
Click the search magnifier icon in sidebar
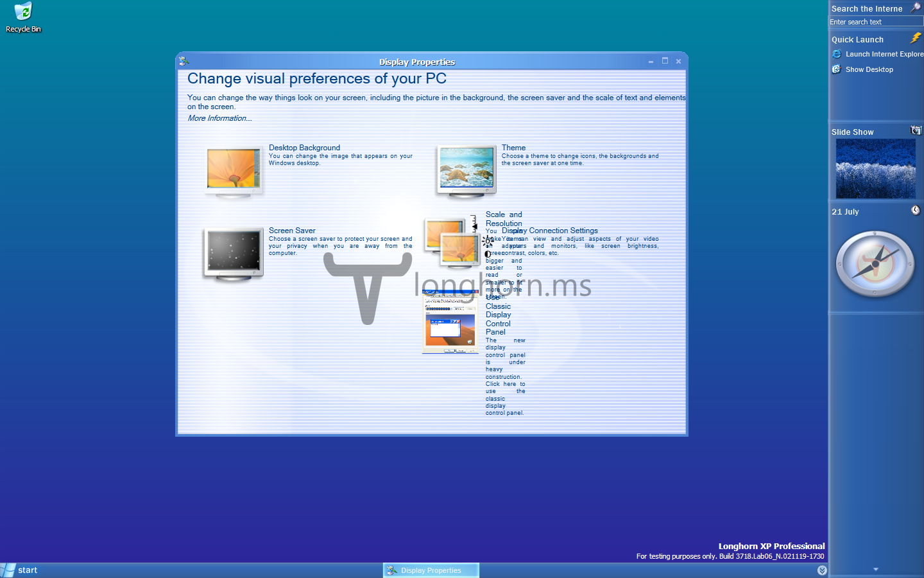pos(916,8)
